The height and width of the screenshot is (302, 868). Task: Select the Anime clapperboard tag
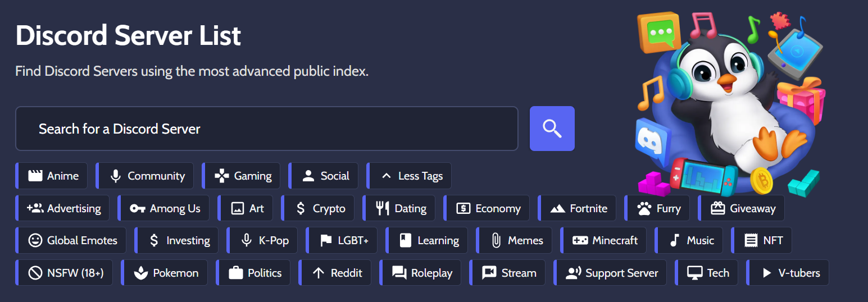[x=51, y=176]
